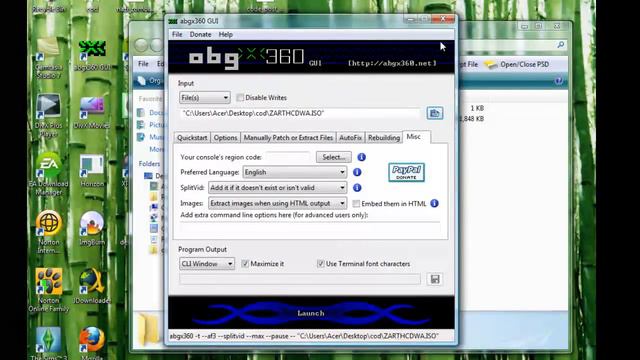The height and width of the screenshot is (360, 640).
Task: Click the save program output icon
Action: pyautogui.click(x=435, y=279)
